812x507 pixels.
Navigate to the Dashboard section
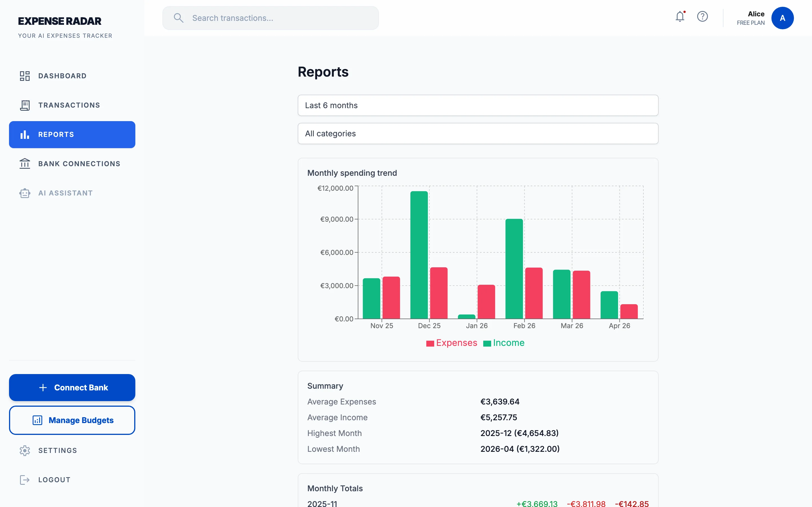pos(62,76)
